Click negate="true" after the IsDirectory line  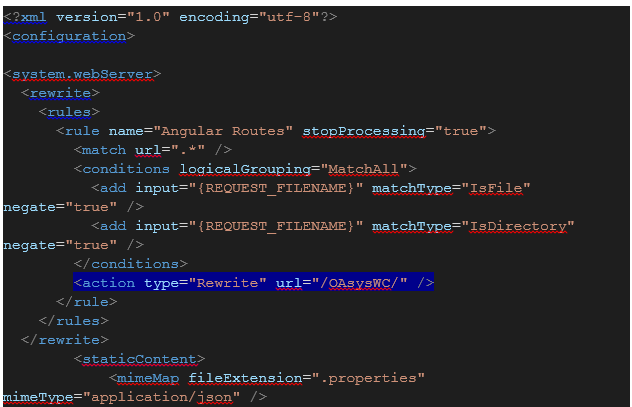tap(60, 245)
